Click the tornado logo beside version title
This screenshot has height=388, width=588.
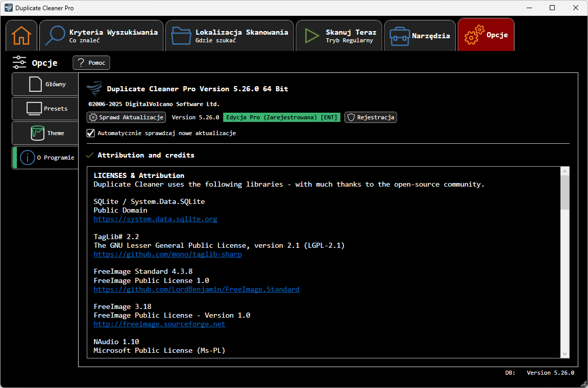pos(94,89)
